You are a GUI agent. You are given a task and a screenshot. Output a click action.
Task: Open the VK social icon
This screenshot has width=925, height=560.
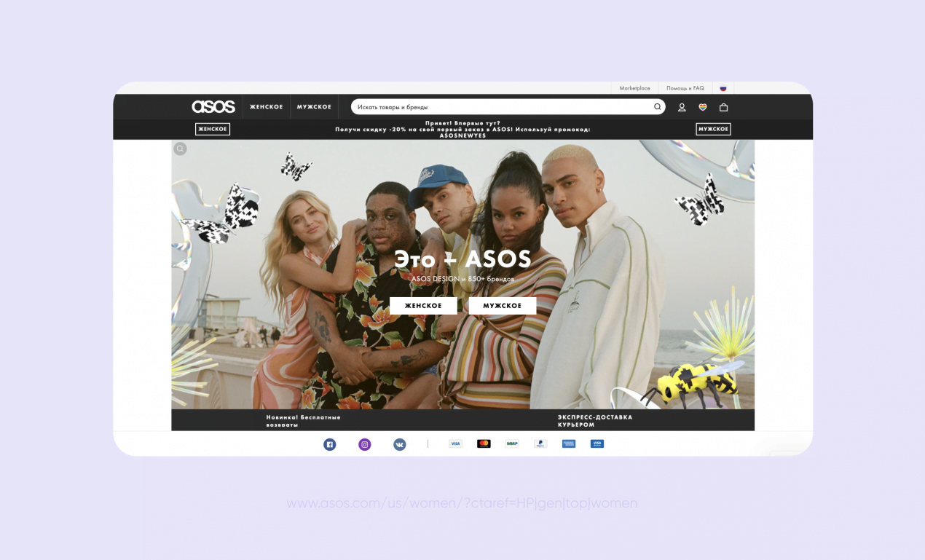pos(400,444)
